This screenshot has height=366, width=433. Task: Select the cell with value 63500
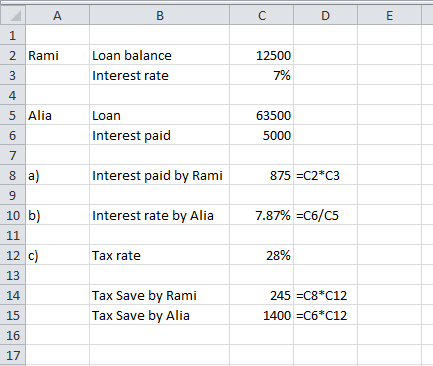[262, 115]
